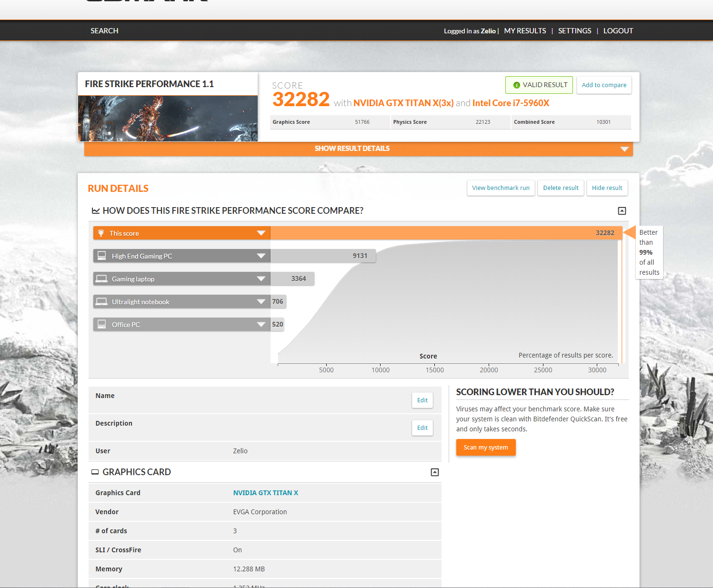Click the 32282 score bar

(446, 233)
